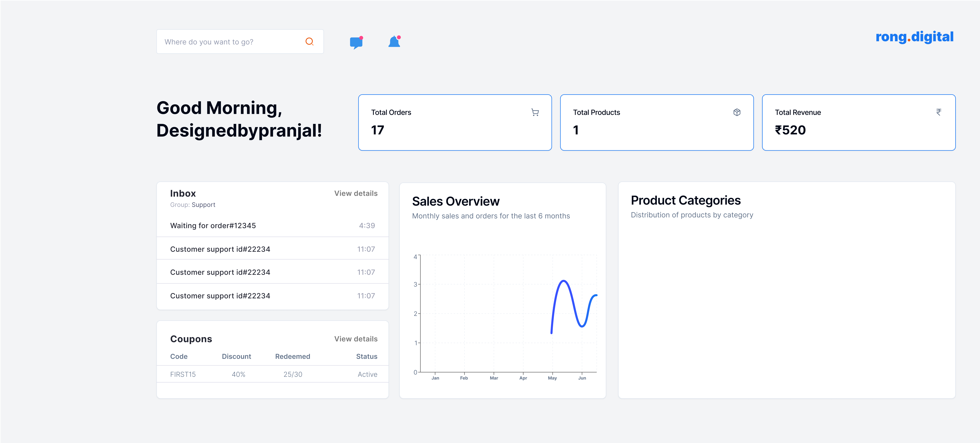Click the 17 total orders value

pyautogui.click(x=377, y=130)
